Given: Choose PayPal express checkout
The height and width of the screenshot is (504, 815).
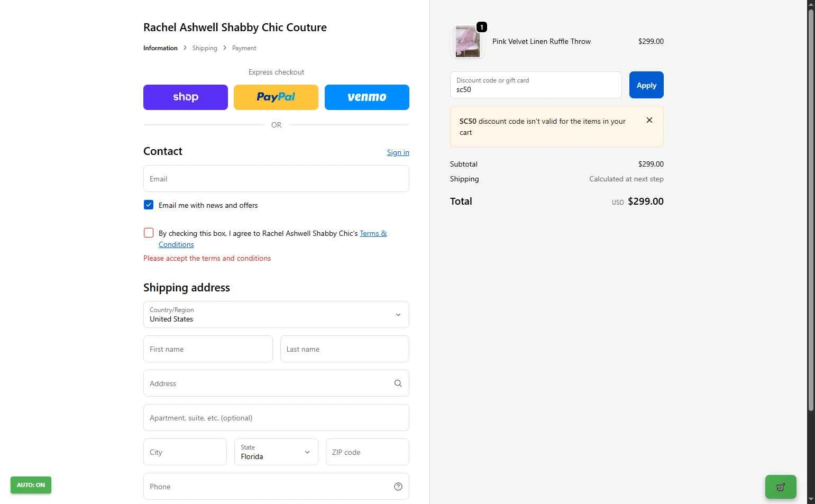Looking at the screenshot, I should point(276,97).
